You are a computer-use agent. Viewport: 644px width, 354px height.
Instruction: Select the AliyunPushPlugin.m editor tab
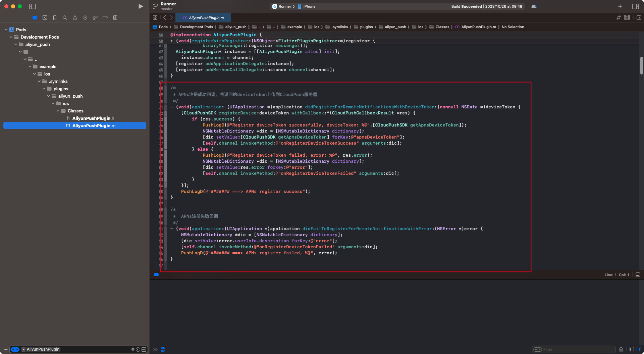tap(203, 18)
